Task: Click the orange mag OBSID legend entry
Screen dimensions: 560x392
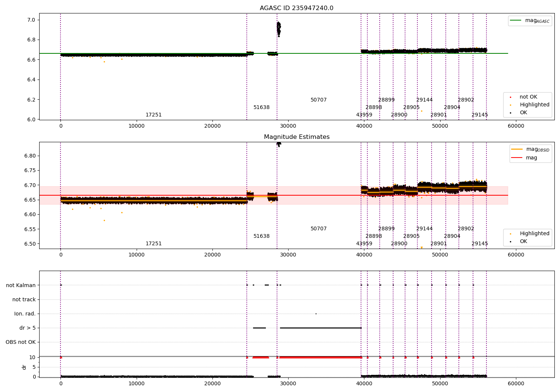Action: (x=530, y=149)
